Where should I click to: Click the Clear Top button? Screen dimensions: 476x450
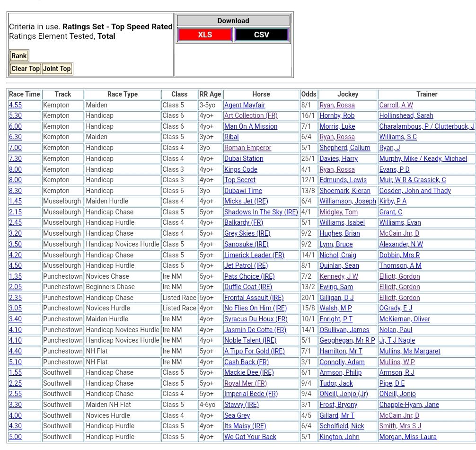tap(26, 69)
